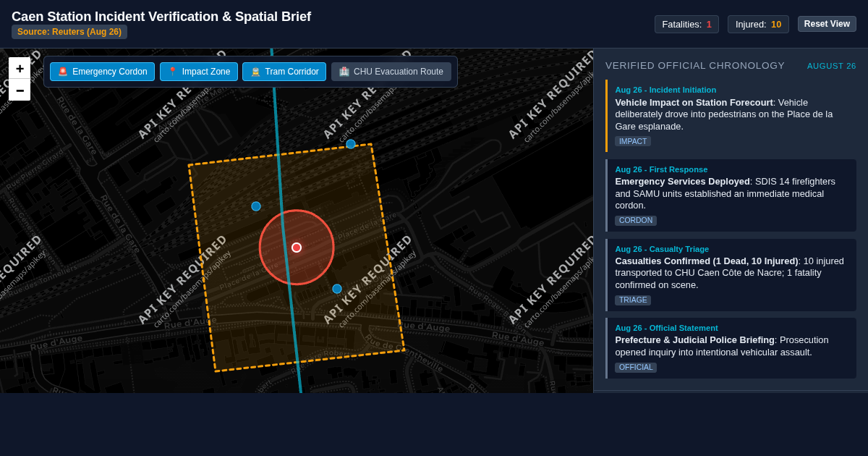Toggle the Emergency Cordon layer

click(x=102, y=72)
